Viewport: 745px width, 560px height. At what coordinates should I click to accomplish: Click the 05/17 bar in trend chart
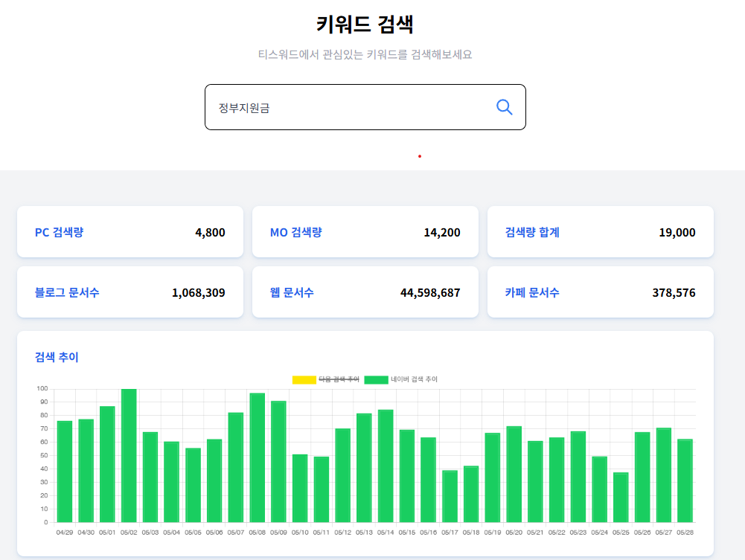click(450, 496)
